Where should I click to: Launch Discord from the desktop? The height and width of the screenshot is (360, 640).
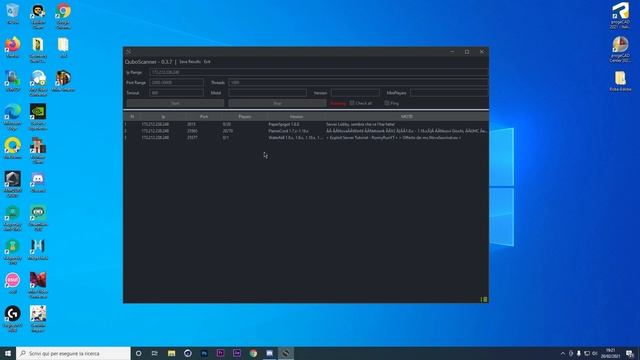38,182
